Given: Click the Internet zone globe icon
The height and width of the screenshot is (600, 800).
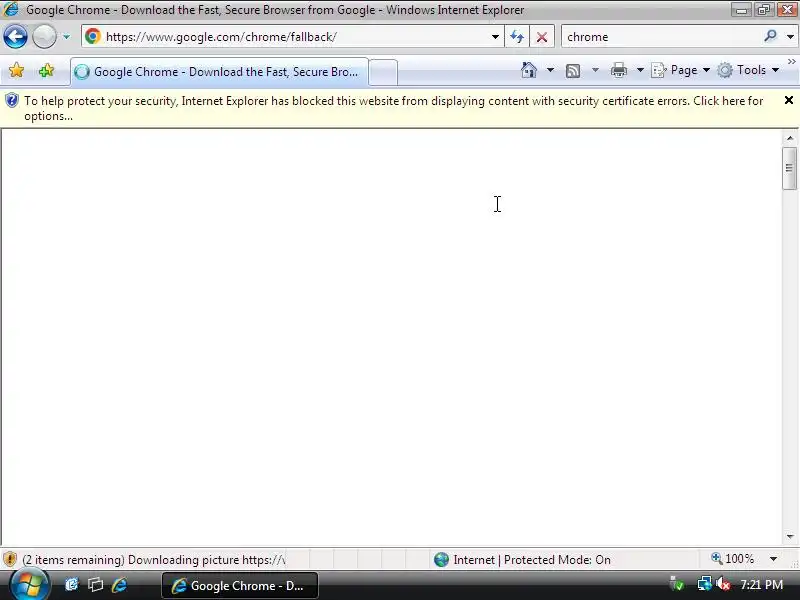Looking at the screenshot, I should tap(441, 560).
